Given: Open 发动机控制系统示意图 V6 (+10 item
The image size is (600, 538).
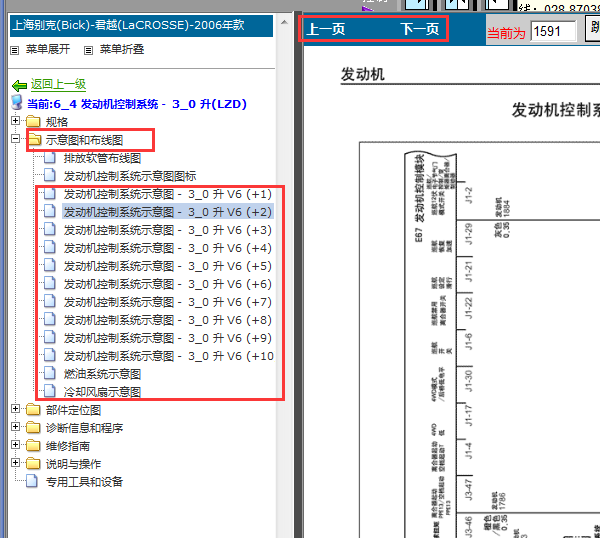Looking at the screenshot, I should click(x=168, y=356).
